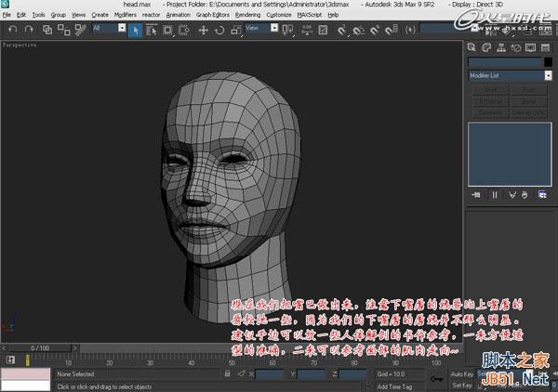Image resolution: width=558 pixels, height=392 pixels.
Task: Click the Redo arrow in toolbar
Action: click(x=28, y=30)
